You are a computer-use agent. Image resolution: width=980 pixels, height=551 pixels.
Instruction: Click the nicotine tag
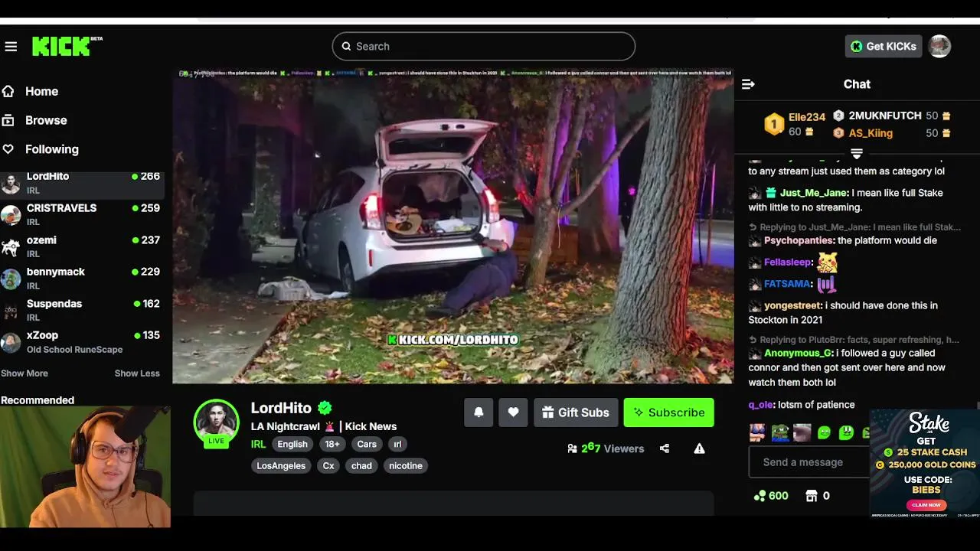coord(406,465)
